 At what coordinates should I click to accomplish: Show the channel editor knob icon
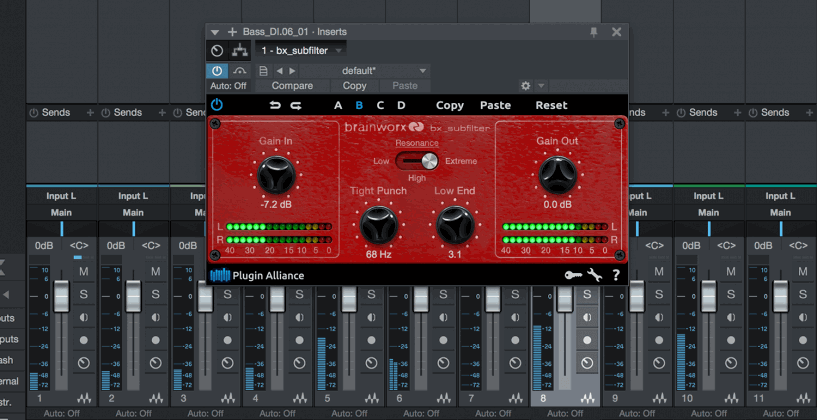[217, 51]
